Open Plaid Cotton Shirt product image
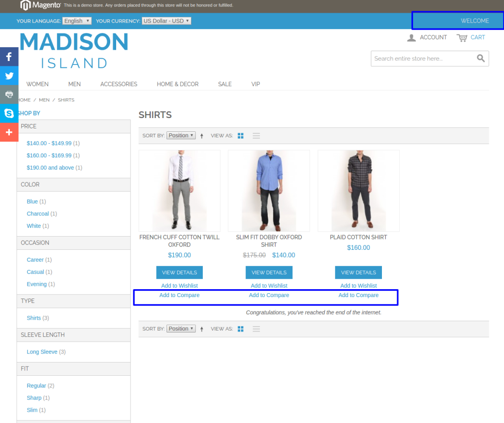Viewport: 504px width, 423px height. pyautogui.click(x=358, y=191)
